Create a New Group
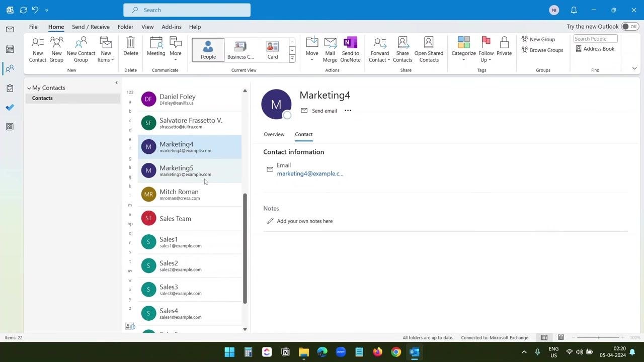Screen dimensions: 644x362 tap(56, 50)
